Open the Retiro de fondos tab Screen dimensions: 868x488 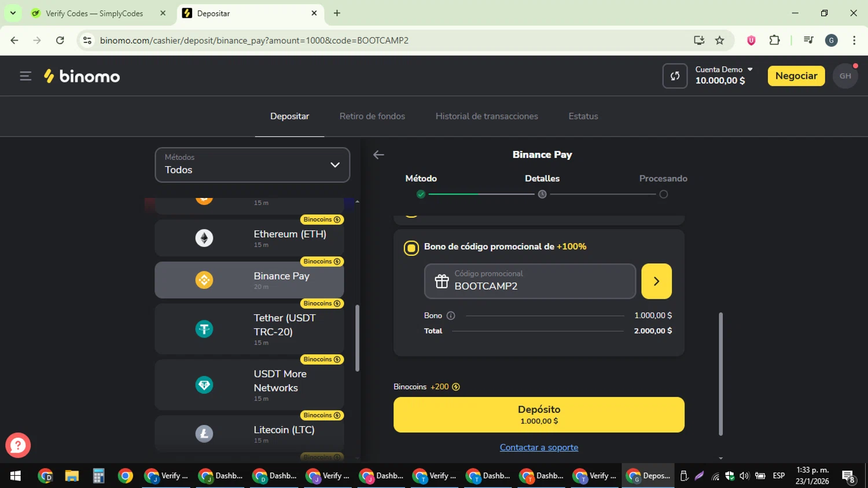click(372, 116)
